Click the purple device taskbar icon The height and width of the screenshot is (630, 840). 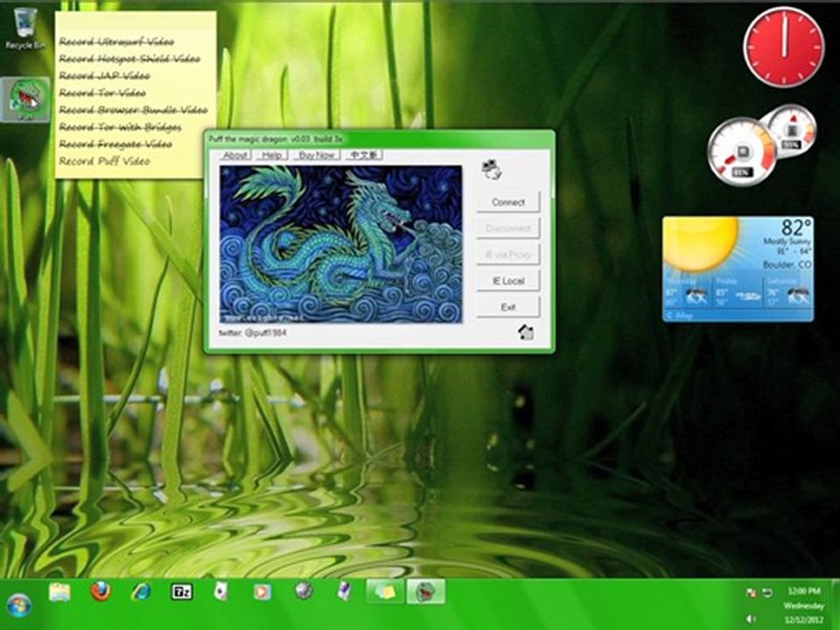pyautogui.click(x=343, y=592)
